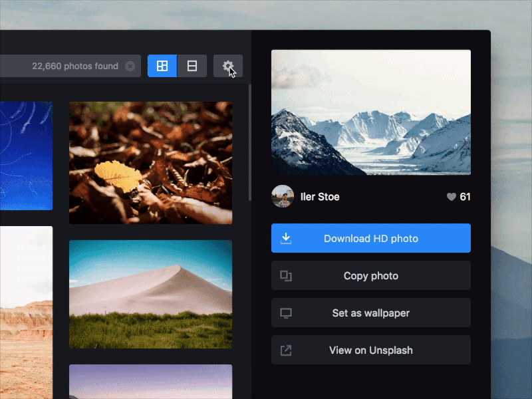Clear the search with the x icon

[x=130, y=66]
